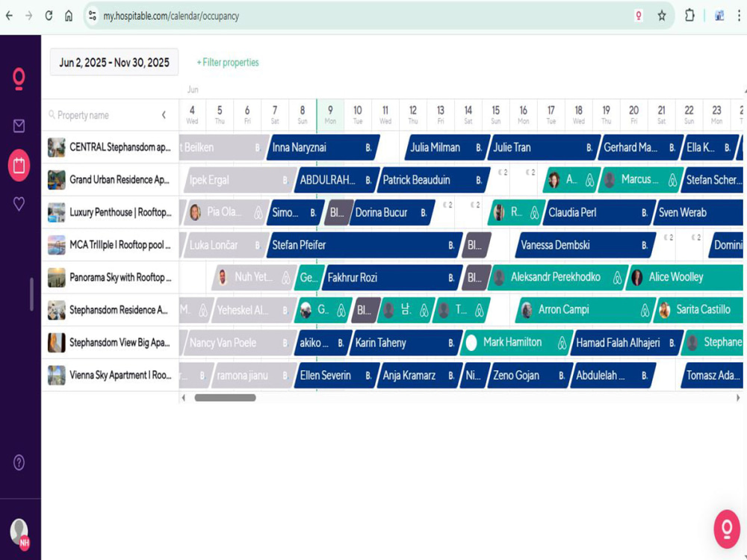
Task: Click the browser forward arrow
Action: (x=29, y=16)
